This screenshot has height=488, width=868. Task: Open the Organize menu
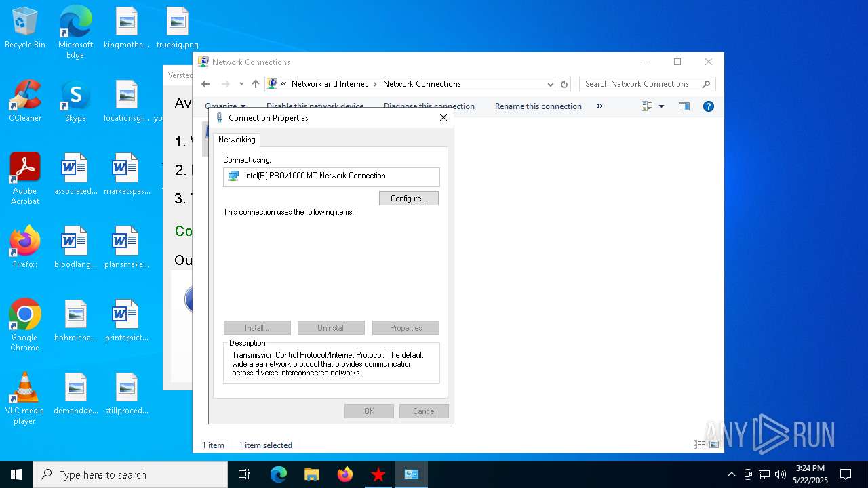pyautogui.click(x=225, y=106)
